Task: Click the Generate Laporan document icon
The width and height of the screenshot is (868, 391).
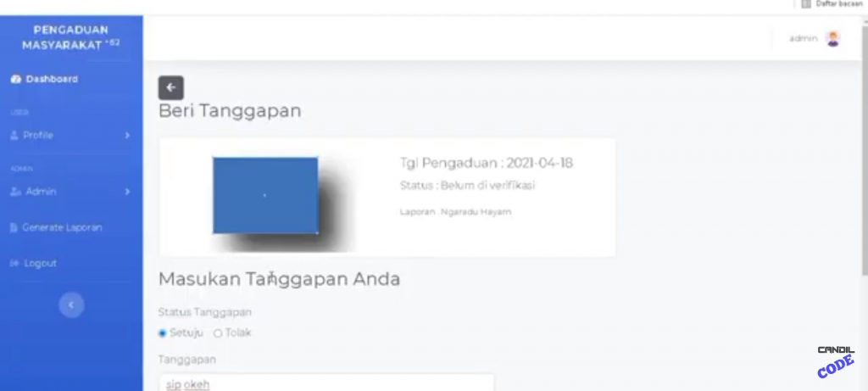Action: click(x=14, y=228)
